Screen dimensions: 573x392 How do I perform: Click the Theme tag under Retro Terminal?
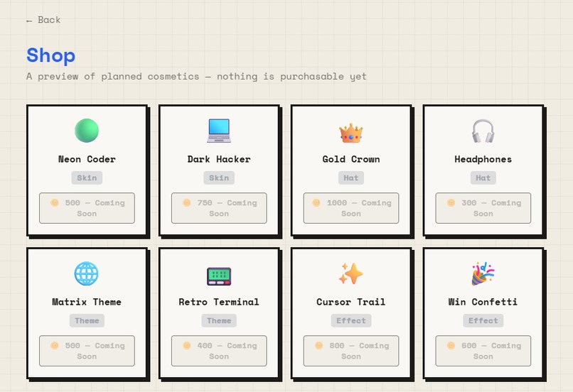(219, 320)
